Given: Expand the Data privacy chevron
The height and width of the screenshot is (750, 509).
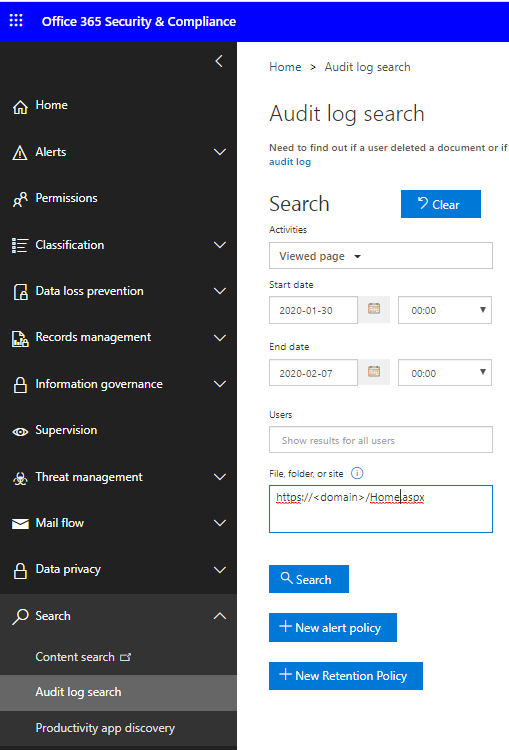Looking at the screenshot, I should [x=220, y=570].
